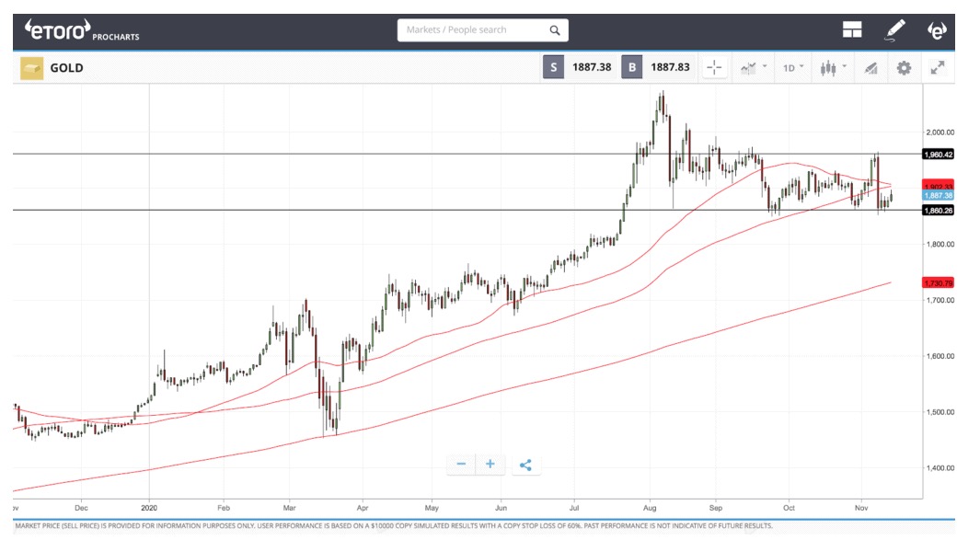Expand chart to fullscreen
Image resolution: width=980 pixels, height=540 pixels.
[x=938, y=68]
